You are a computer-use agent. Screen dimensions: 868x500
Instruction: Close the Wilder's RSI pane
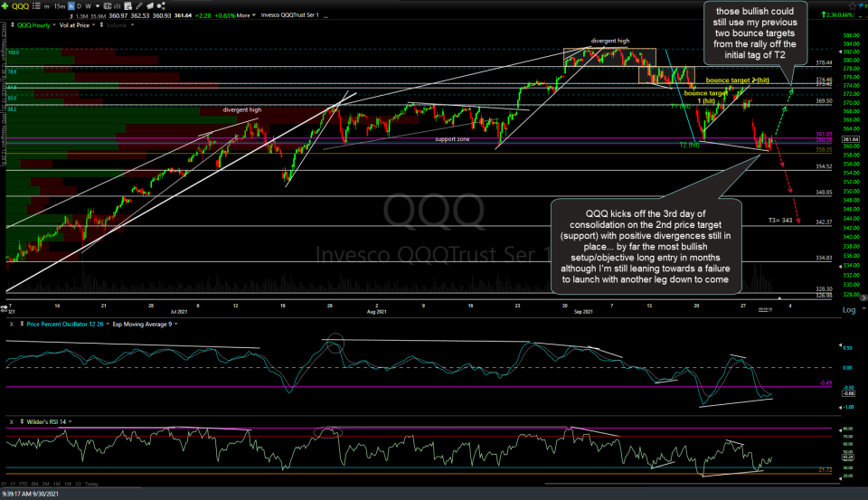pyautogui.click(x=11, y=421)
